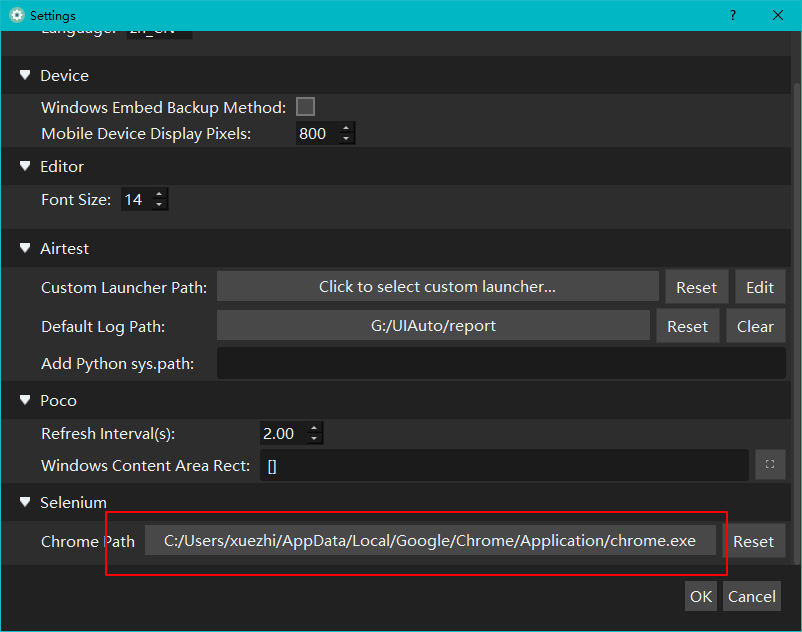Viewport: 802px width, 632px height.
Task: Click the Font Size 14 field
Action: click(137, 199)
